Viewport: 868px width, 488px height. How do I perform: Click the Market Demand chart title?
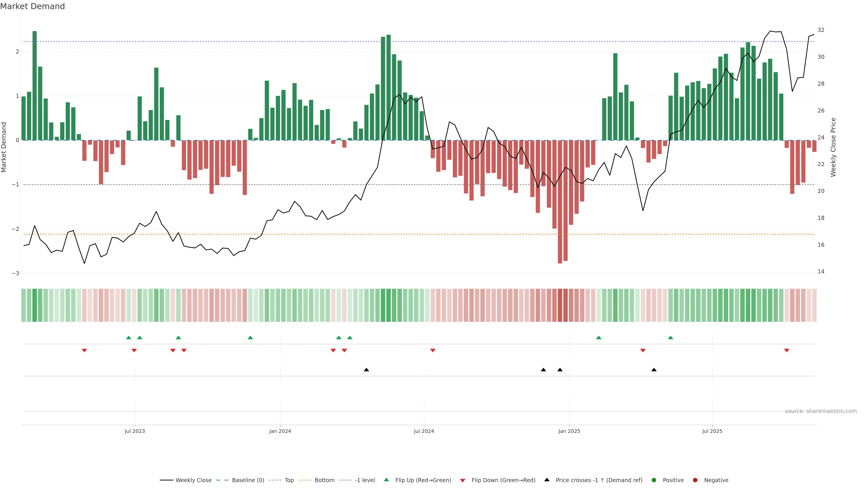[32, 6]
